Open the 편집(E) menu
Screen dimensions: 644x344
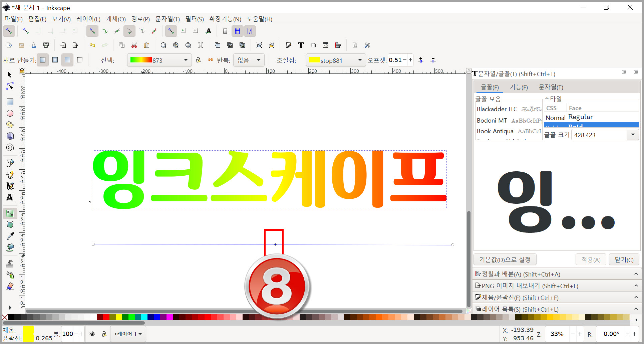[x=37, y=19]
